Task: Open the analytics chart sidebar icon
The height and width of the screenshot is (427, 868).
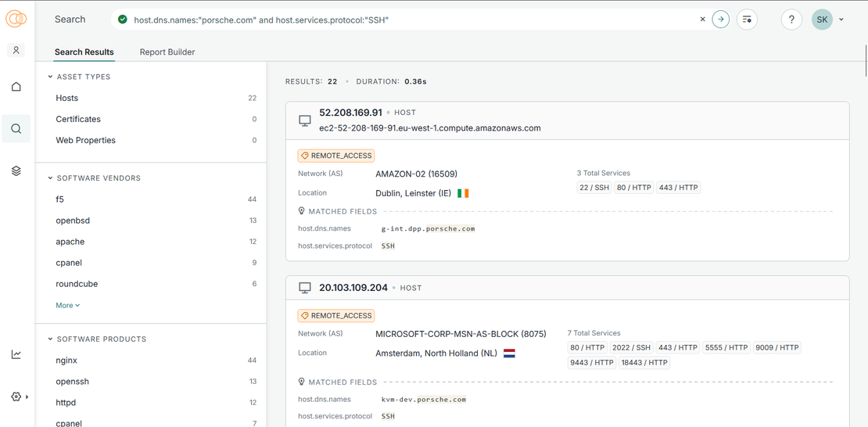Action: [x=16, y=355]
